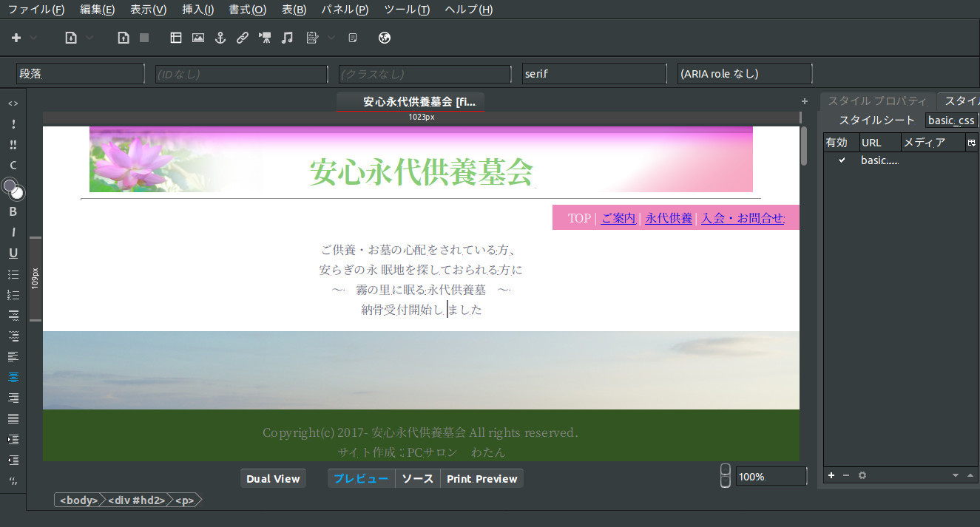This screenshot has height=527, width=980.
Task: Add a new tab with plus icon
Action: 805,101
